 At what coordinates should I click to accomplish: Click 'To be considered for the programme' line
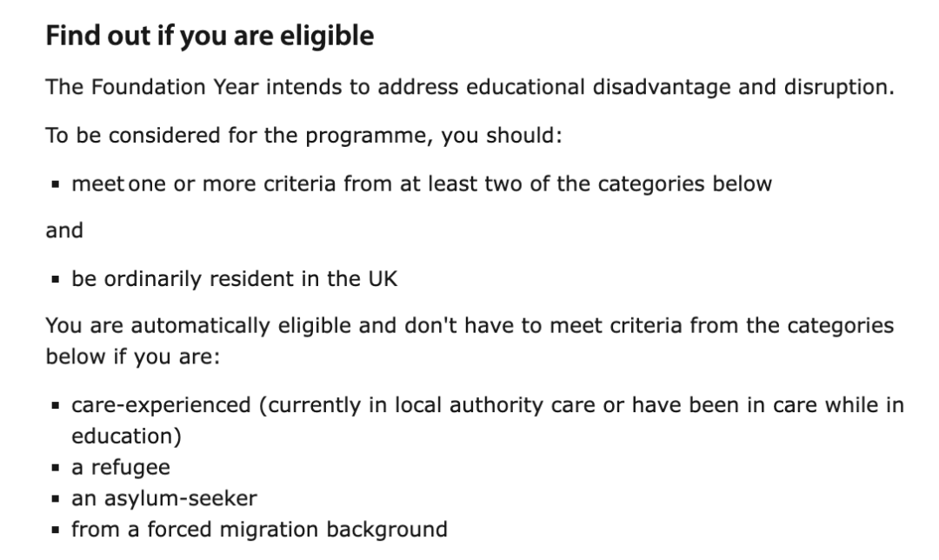[304, 136]
